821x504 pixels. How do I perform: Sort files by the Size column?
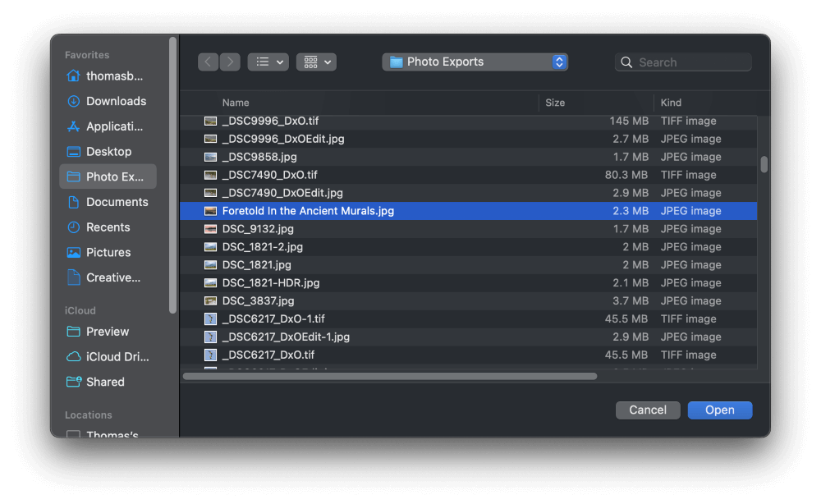tap(555, 103)
